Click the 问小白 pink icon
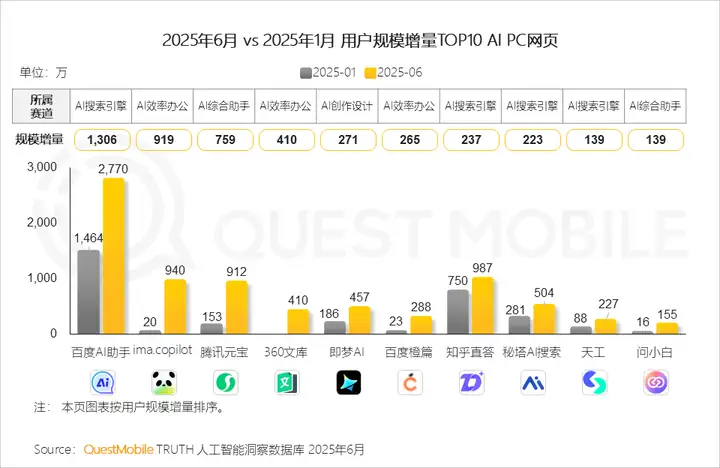 (x=656, y=383)
